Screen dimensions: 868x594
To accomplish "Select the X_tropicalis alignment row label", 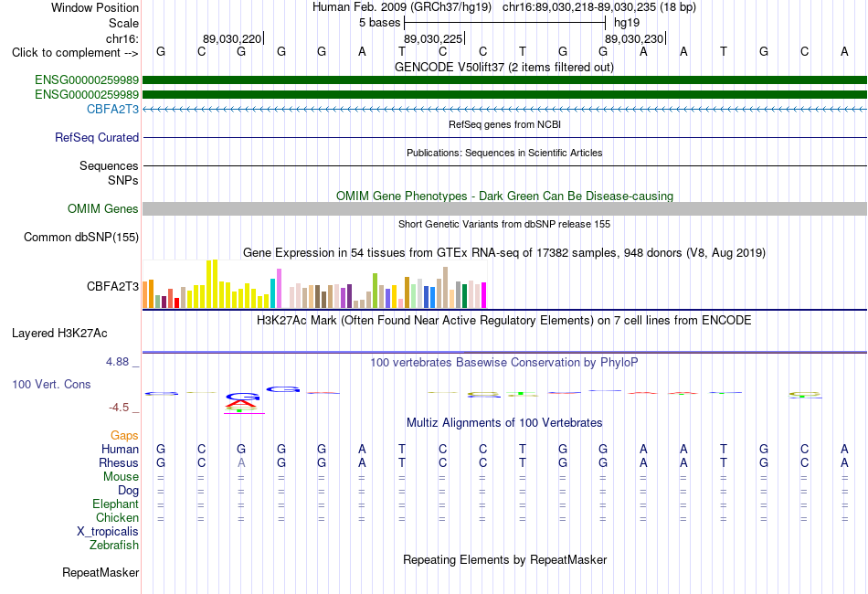I will 108,532.
